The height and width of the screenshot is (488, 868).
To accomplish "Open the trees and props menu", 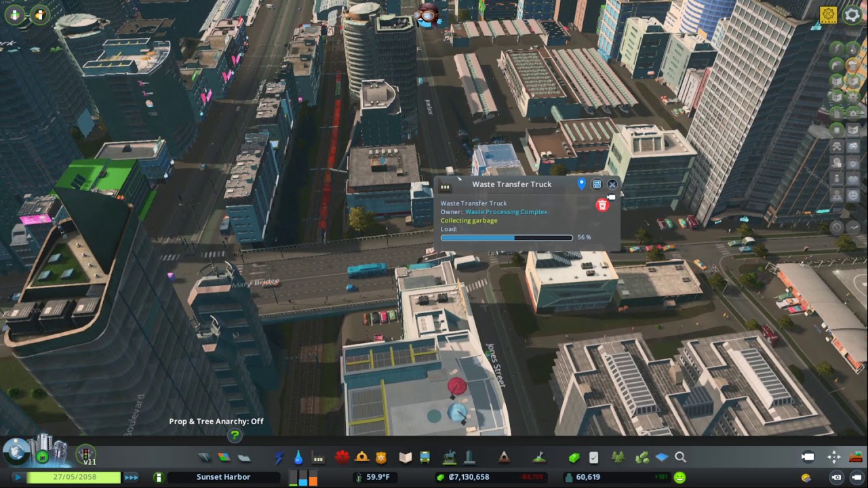I will click(618, 457).
